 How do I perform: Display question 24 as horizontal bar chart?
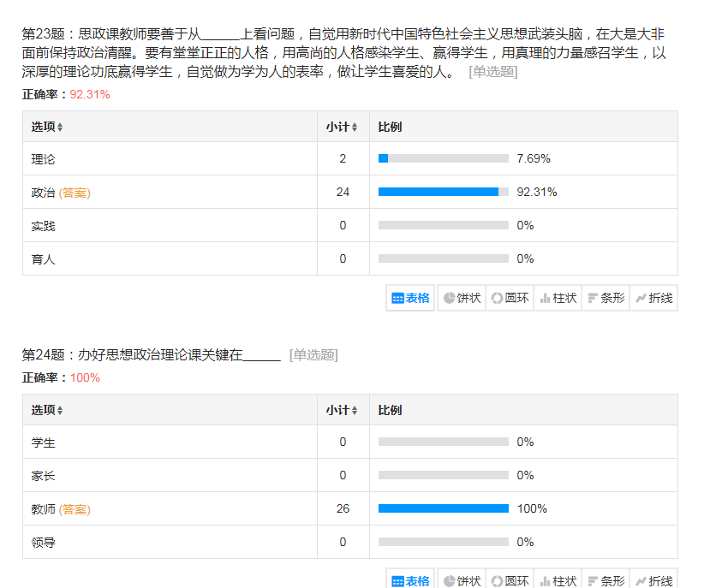[x=606, y=580]
